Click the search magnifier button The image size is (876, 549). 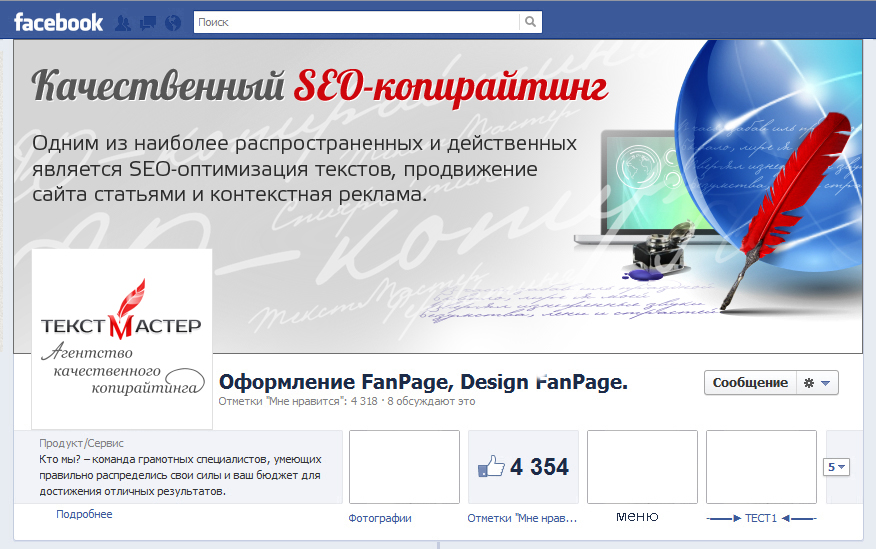click(530, 22)
